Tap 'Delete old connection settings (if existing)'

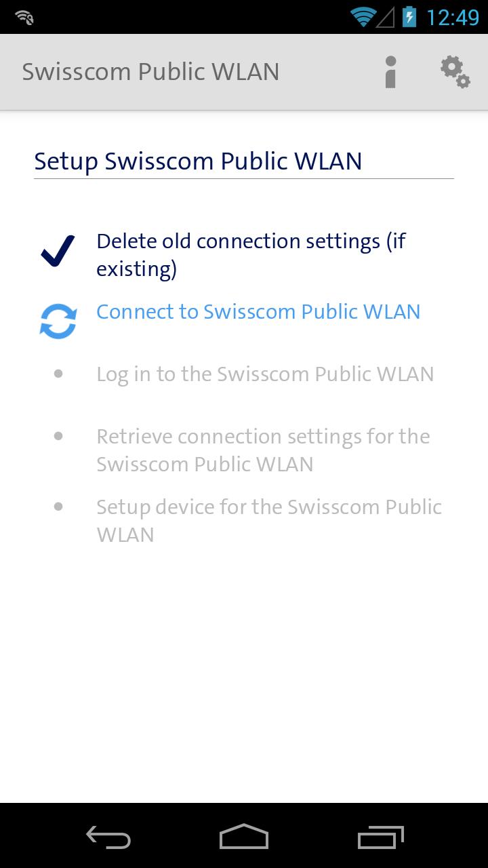(251, 254)
